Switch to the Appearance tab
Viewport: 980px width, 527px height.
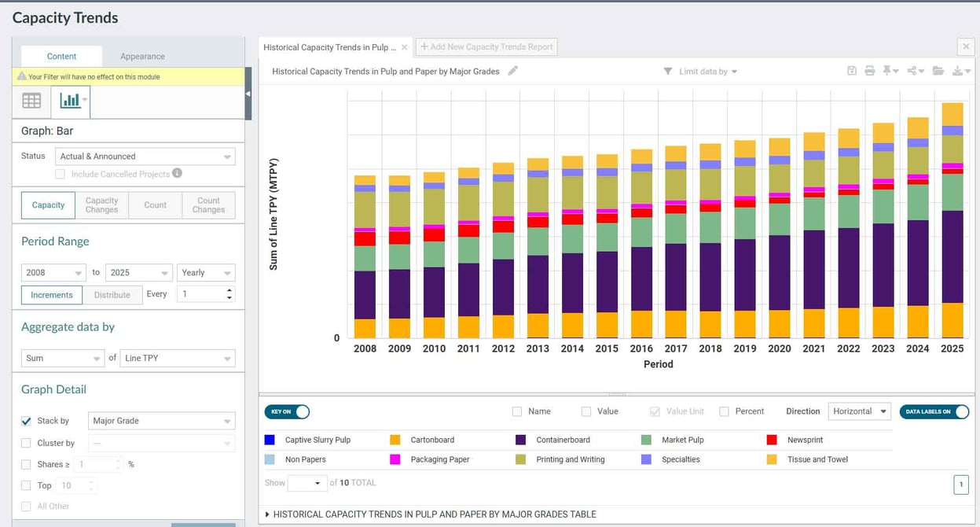[142, 56]
